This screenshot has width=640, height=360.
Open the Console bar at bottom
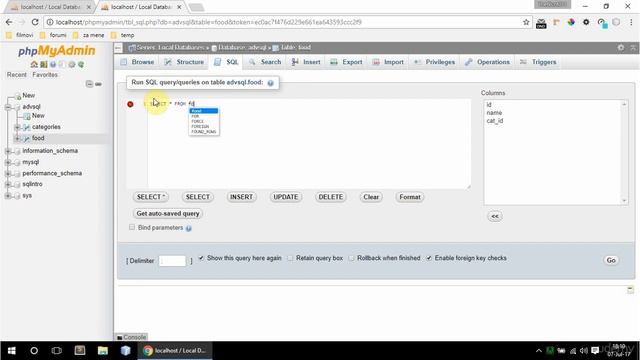point(131,337)
